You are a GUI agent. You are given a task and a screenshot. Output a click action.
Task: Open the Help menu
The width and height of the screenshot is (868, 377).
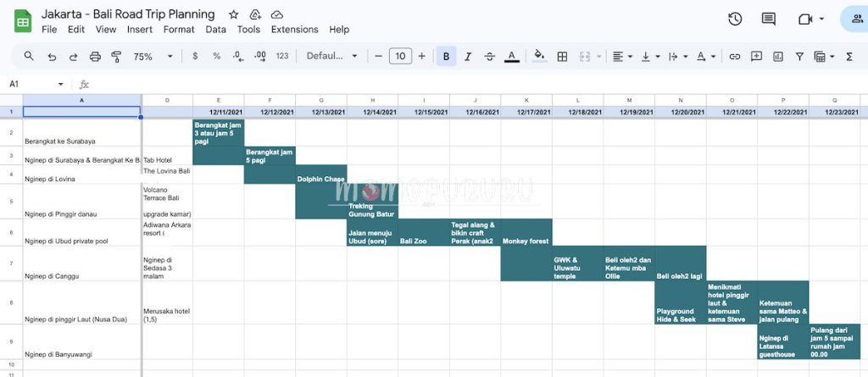point(339,30)
